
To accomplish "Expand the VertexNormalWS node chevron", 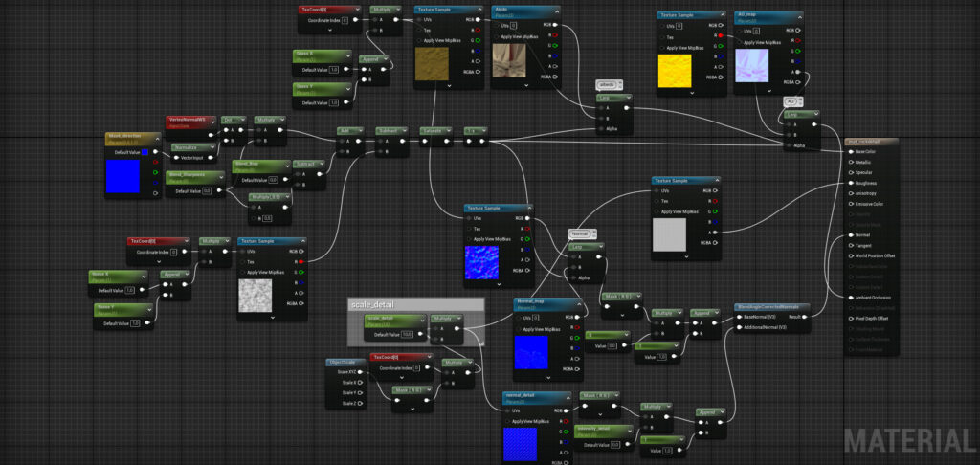I will [x=213, y=121].
